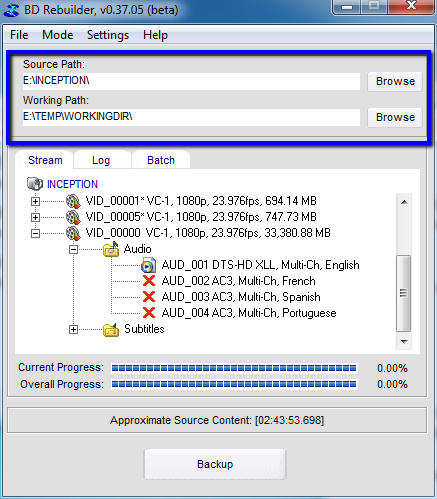The height and width of the screenshot is (499, 437).
Task: Click the VID_00000 video stream icon
Action: coord(73,233)
